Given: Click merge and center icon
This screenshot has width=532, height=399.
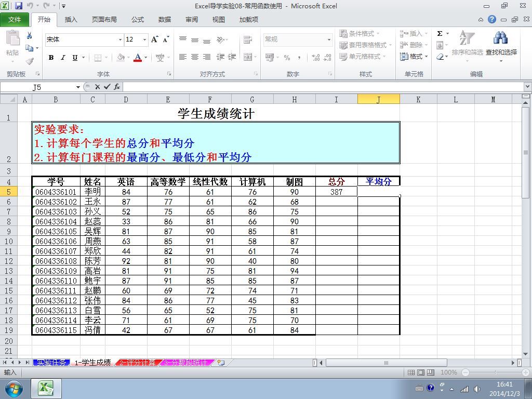Looking at the screenshot, I should 248,57.
